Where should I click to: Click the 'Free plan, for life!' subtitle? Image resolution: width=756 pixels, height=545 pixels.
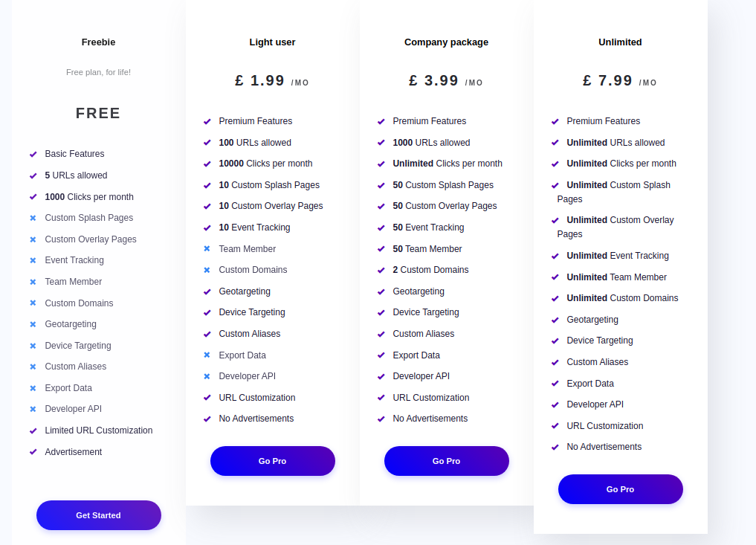[x=98, y=72]
